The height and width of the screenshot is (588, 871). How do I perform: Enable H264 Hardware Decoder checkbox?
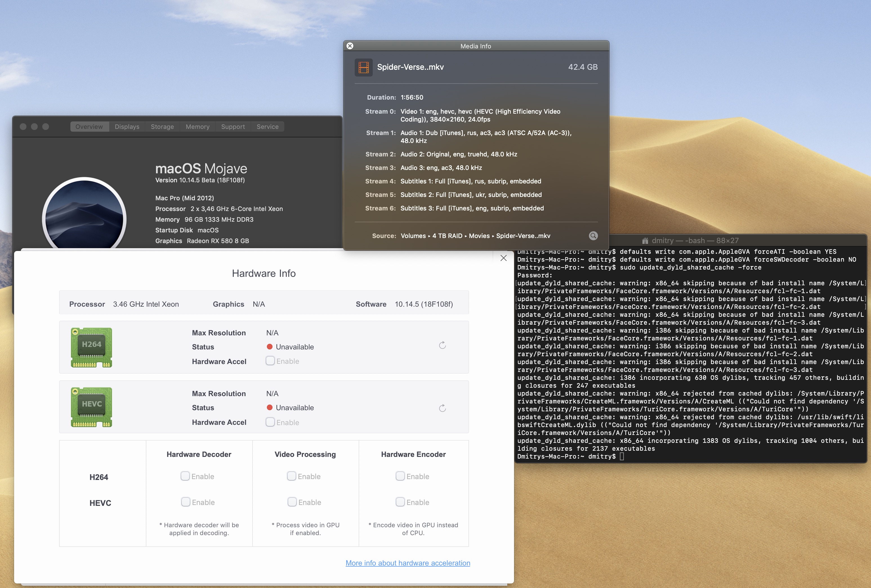(185, 476)
